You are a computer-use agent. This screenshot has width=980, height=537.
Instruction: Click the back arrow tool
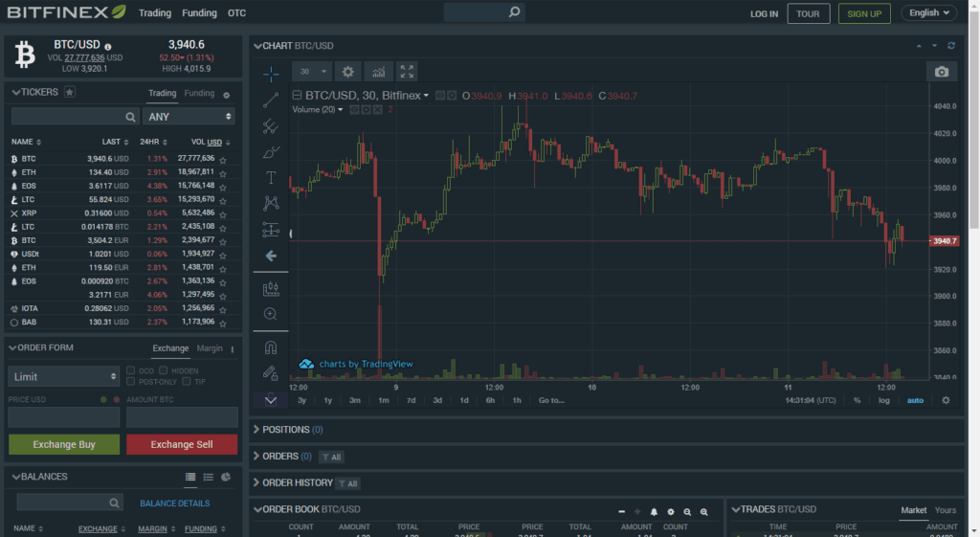[271, 256]
